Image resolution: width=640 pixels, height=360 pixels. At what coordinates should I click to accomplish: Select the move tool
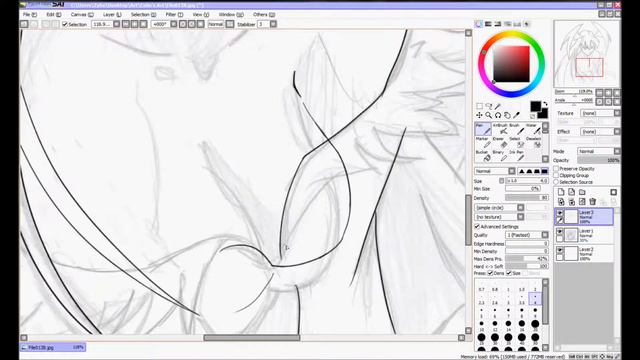(x=480, y=115)
